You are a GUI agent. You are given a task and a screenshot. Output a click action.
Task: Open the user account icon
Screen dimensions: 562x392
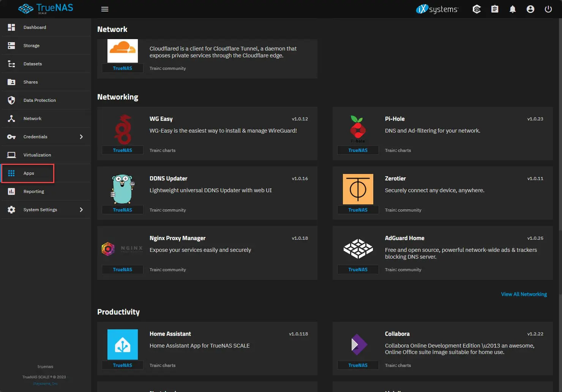pos(530,9)
